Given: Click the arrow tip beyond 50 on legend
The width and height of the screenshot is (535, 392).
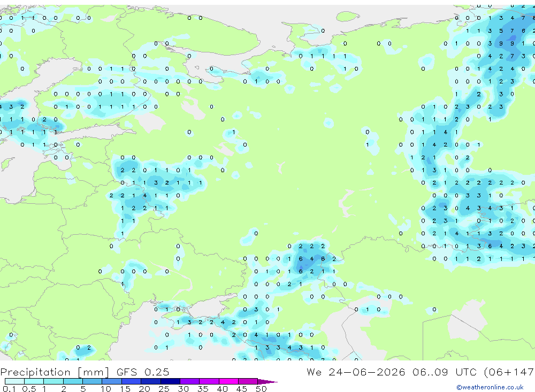Looking at the screenshot, I should click(x=268, y=382).
